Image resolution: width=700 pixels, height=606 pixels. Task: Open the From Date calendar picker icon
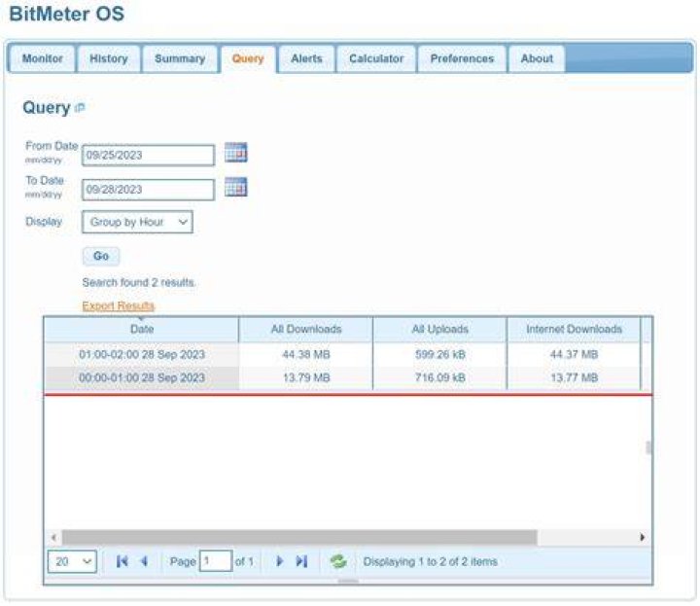[x=235, y=153]
